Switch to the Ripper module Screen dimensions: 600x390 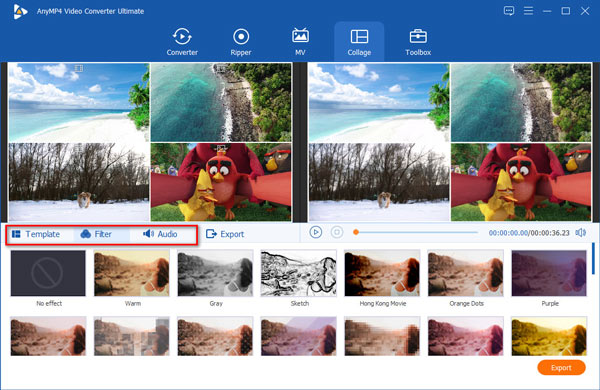pyautogui.click(x=241, y=42)
